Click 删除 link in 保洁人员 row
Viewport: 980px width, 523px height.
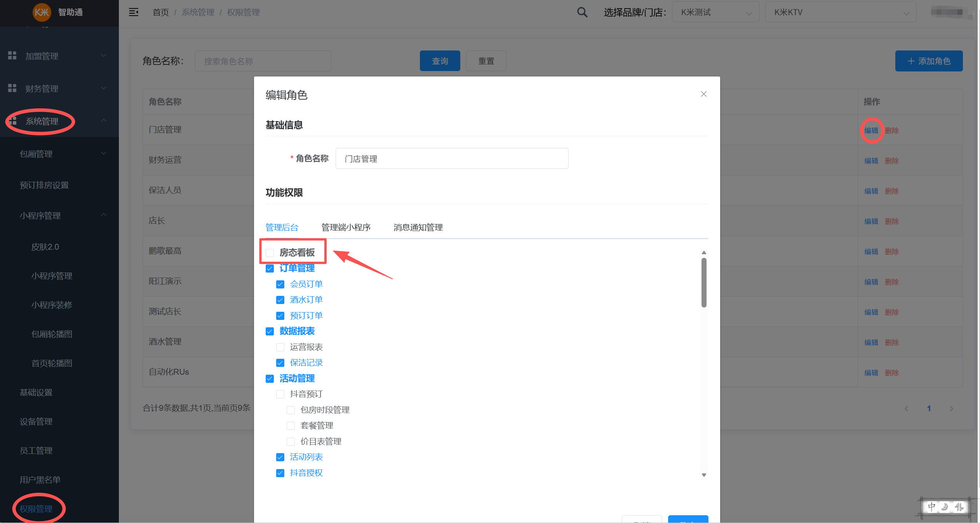892,191
